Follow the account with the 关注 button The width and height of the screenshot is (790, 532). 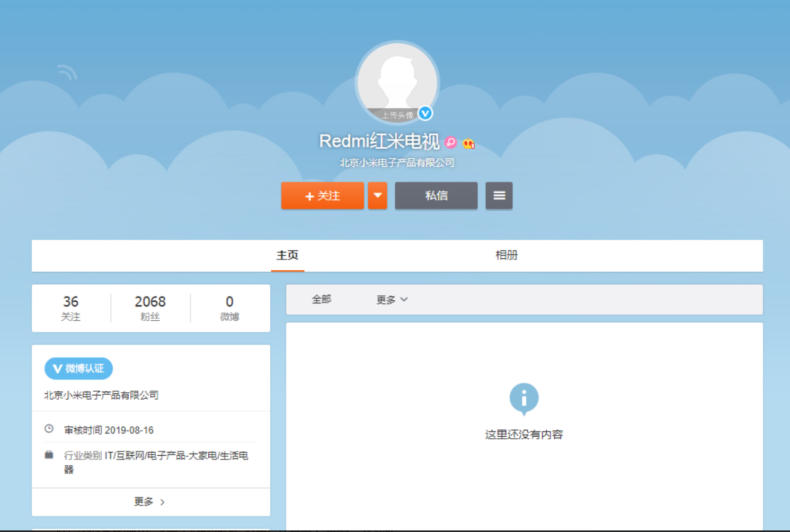pyautogui.click(x=323, y=196)
